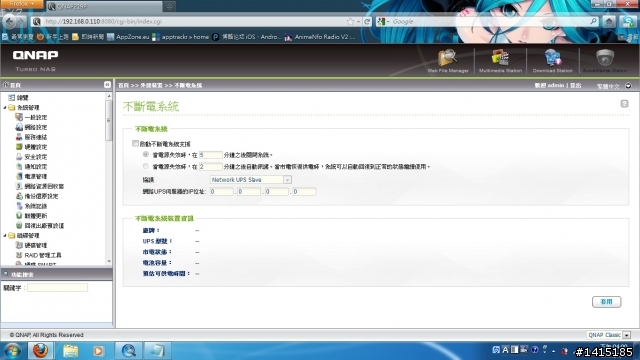Open media player from taskbar
The width and height of the screenshot is (640, 360).
[98, 351]
